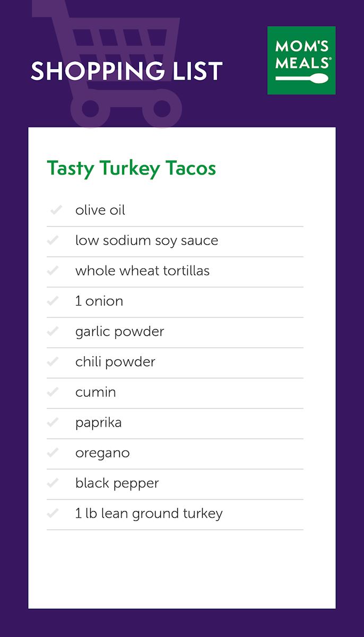Click the Tasty Turkey Tacos heading
The height and width of the screenshot is (637, 364).
click(132, 168)
